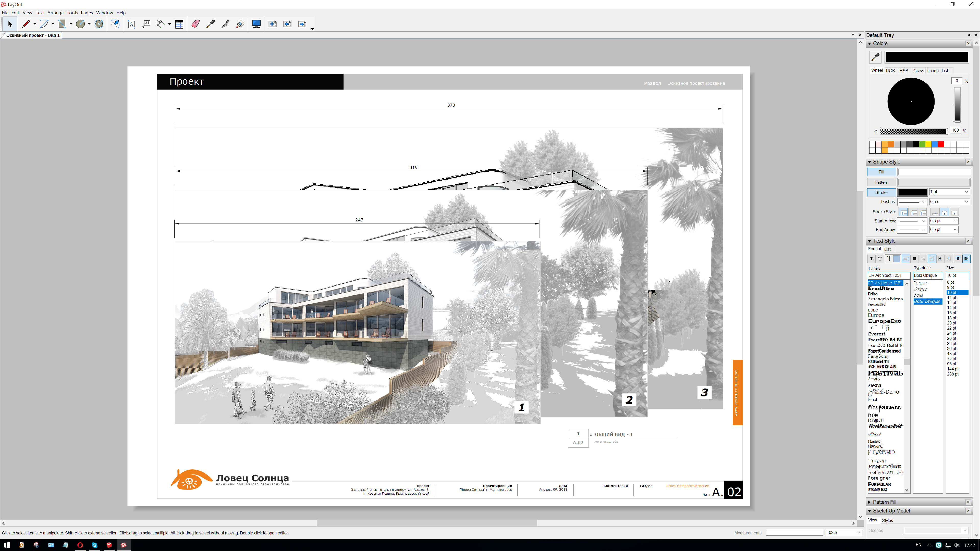Switch to the RGB color tab
Image resolution: width=980 pixels, height=551 pixels.
click(890, 71)
